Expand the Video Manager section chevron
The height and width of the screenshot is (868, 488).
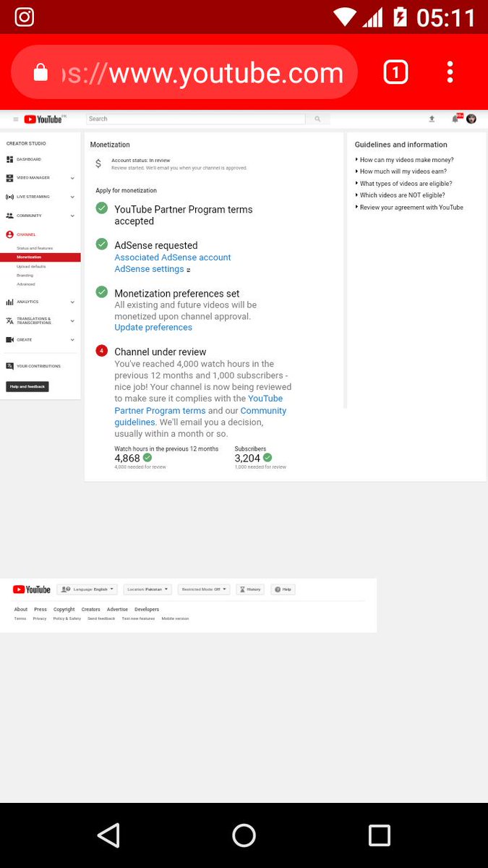[72, 178]
